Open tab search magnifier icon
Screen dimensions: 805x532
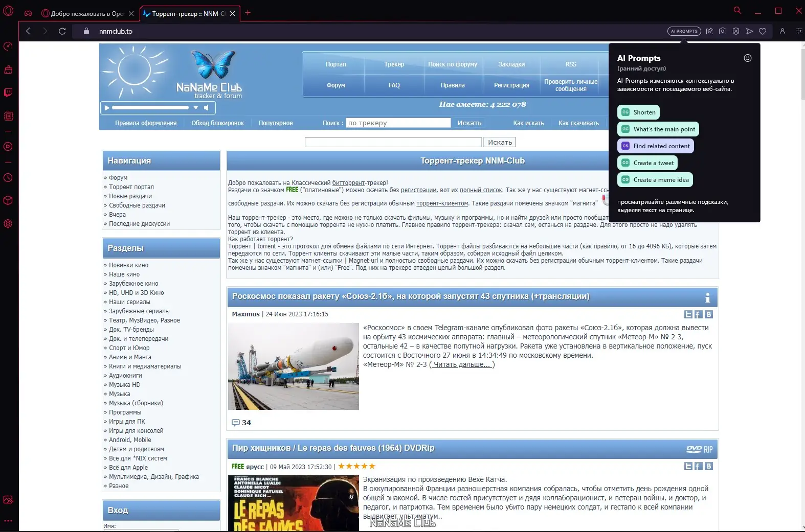click(x=737, y=10)
